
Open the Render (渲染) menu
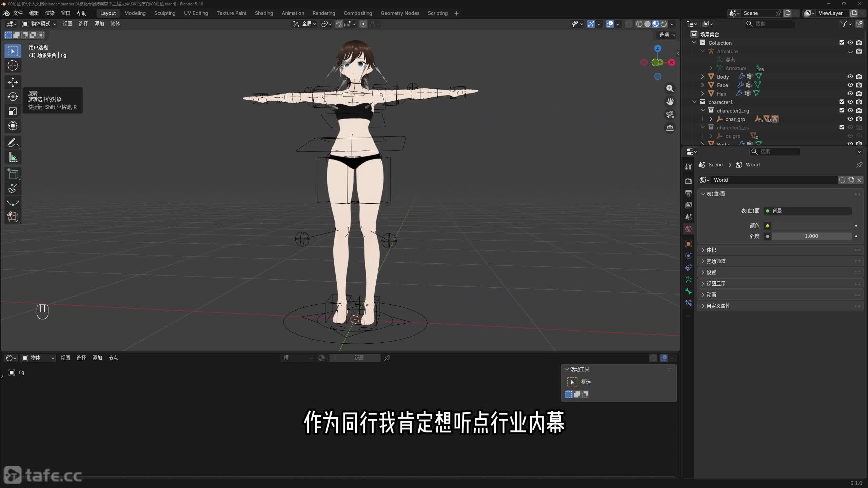pyautogui.click(x=50, y=13)
